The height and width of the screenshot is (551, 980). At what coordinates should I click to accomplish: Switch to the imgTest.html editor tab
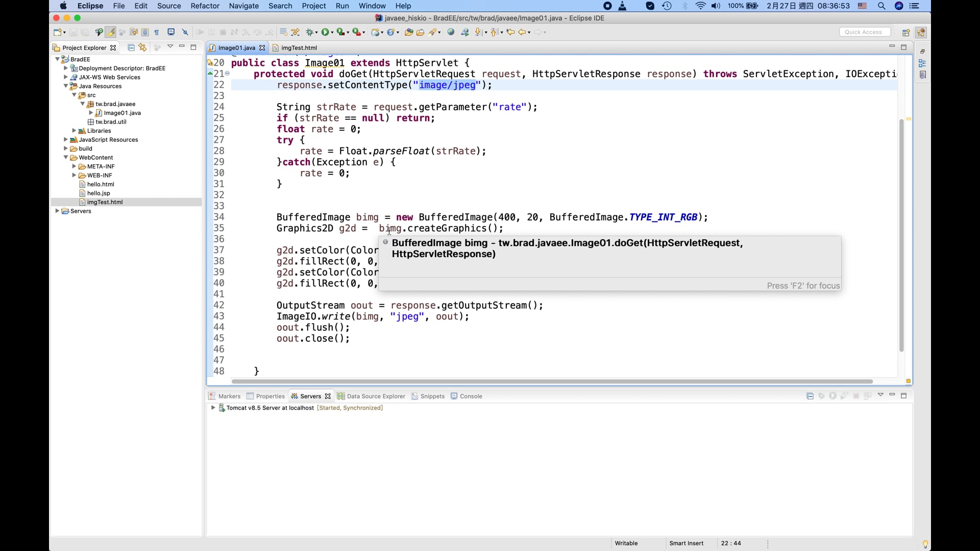click(299, 48)
